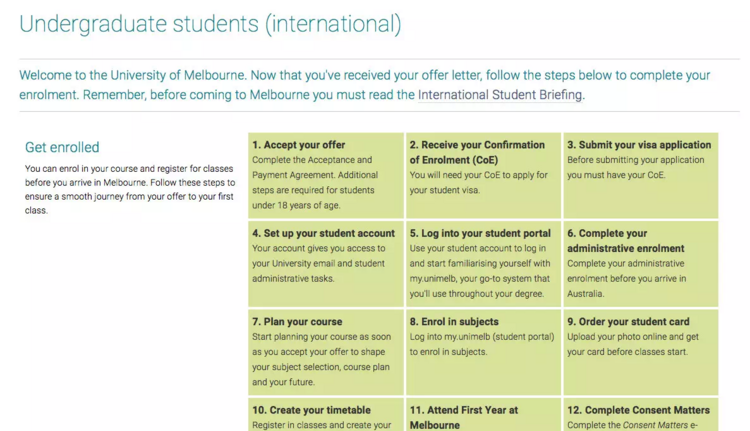Select step 8 'Enrol in subjects' heading
The width and height of the screenshot is (750, 431).
(x=454, y=322)
